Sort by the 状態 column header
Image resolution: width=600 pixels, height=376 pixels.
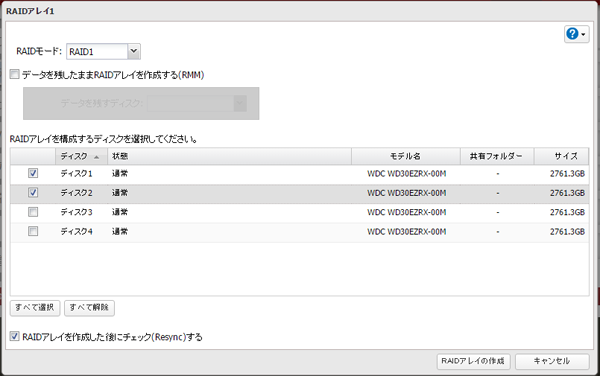(230, 156)
